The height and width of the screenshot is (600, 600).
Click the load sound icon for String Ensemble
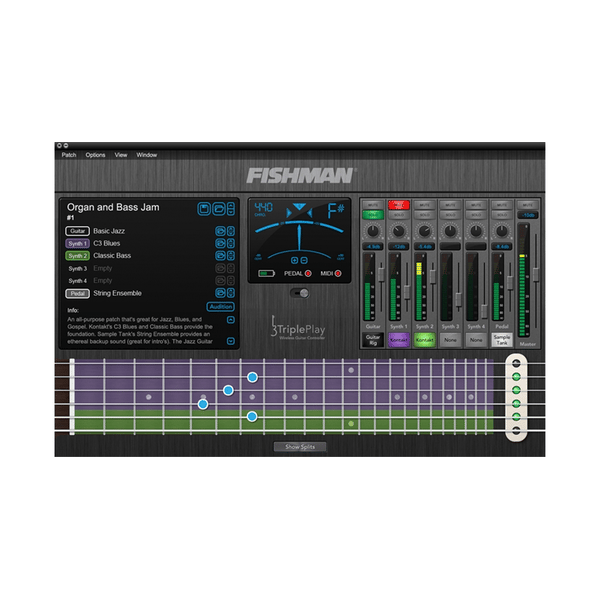[220, 293]
